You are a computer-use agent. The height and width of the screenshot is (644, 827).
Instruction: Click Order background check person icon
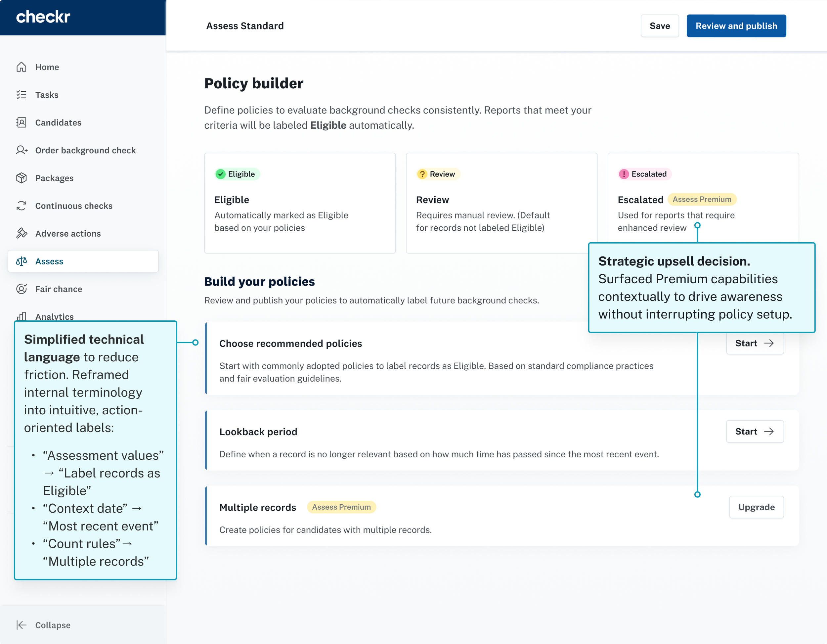pyautogui.click(x=22, y=150)
